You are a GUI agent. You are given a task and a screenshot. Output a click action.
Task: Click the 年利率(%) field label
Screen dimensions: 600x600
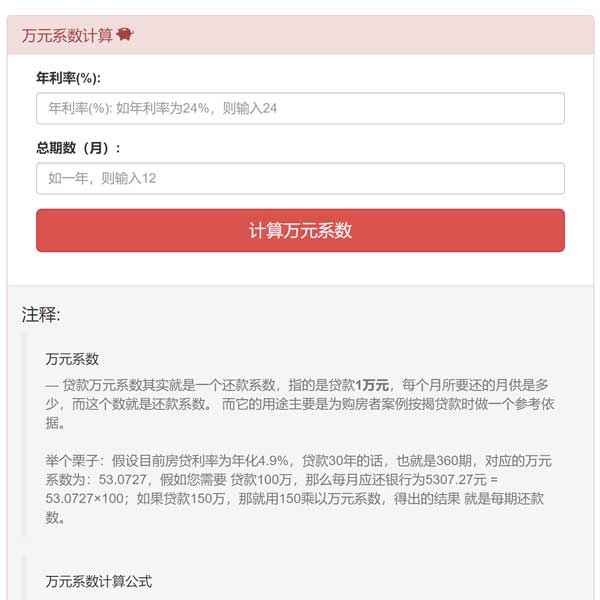point(68,77)
